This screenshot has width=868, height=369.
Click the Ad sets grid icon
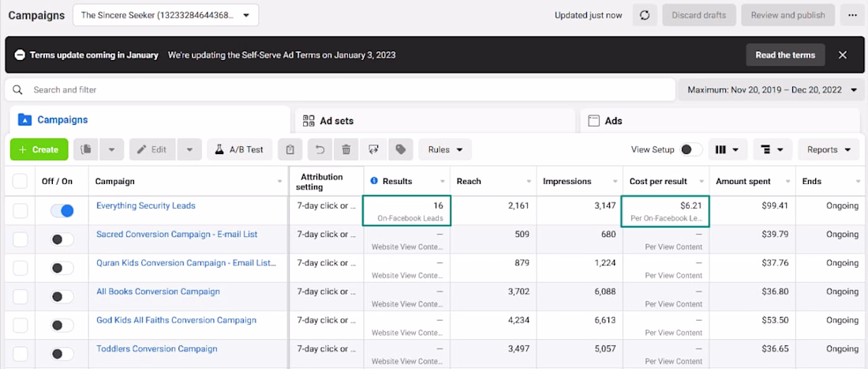(309, 120)
